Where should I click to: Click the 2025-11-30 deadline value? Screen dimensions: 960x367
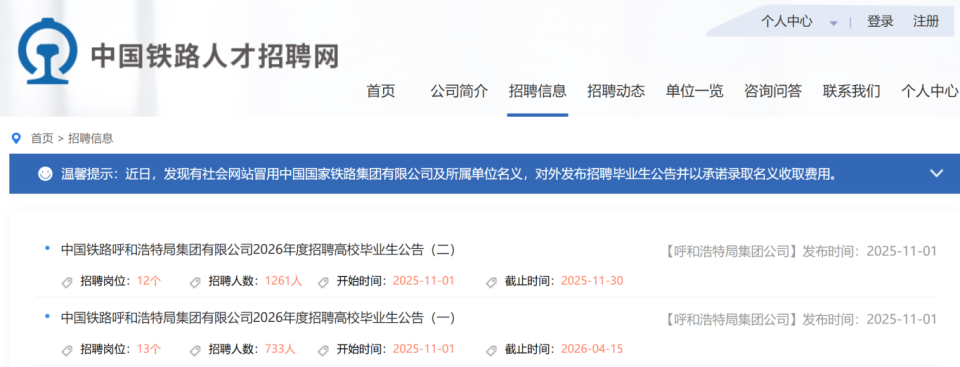pyautogui.click(x=592, y=281)
